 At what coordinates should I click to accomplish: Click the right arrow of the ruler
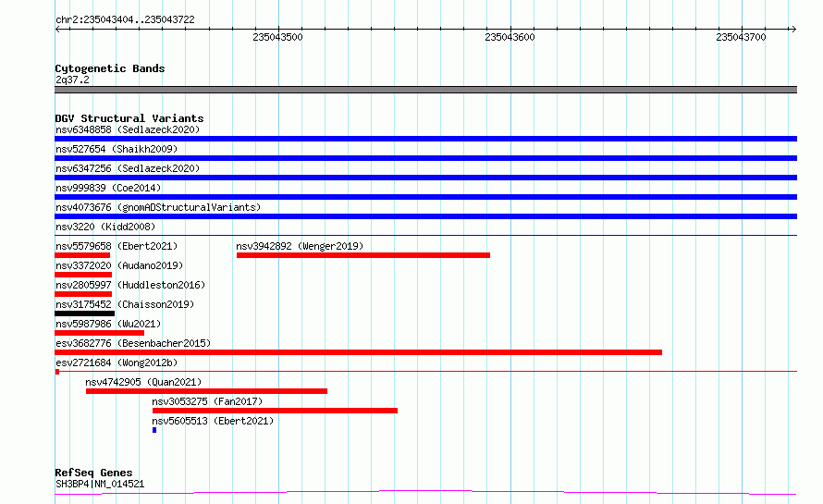[793, 30]
